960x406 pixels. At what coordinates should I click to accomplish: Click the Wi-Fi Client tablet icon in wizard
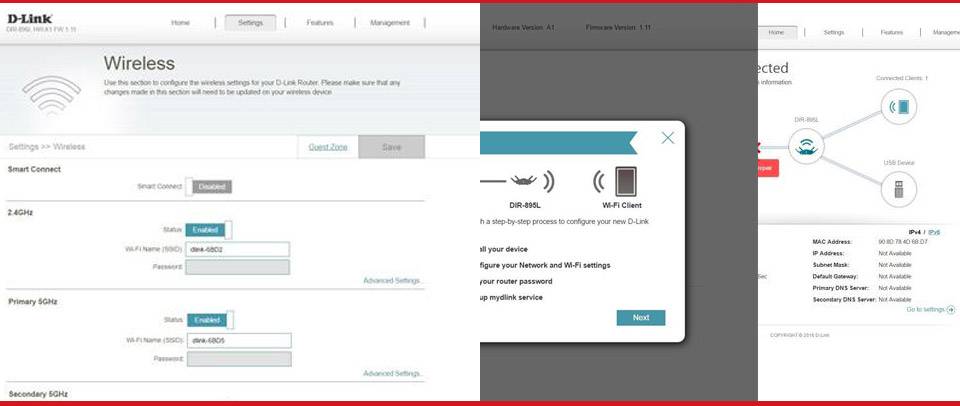click(625, 182)
